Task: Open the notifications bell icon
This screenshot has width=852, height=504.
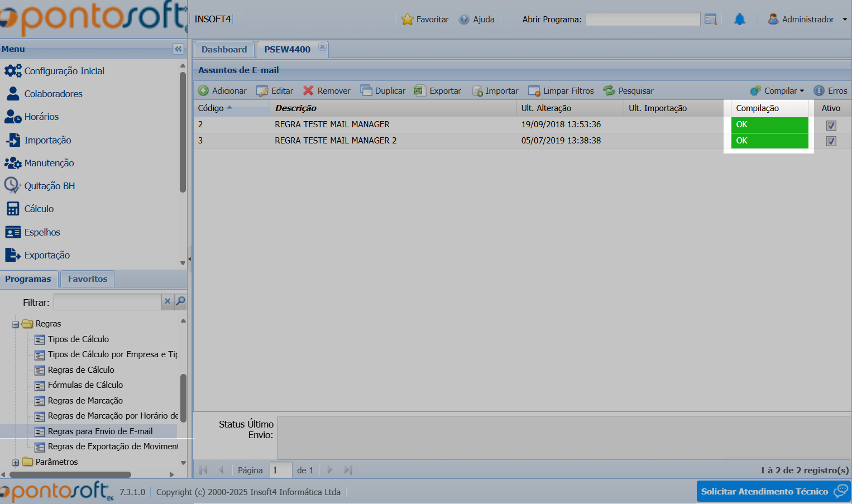Action: click(739, 20)
